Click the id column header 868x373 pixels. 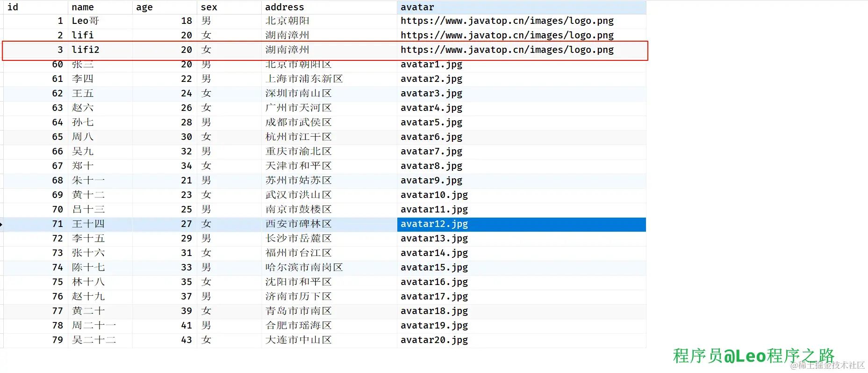point(36,7)
